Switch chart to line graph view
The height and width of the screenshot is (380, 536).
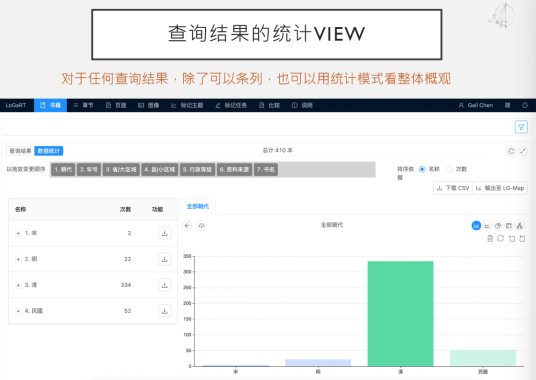pyautogui.click(x=487, y=226)
